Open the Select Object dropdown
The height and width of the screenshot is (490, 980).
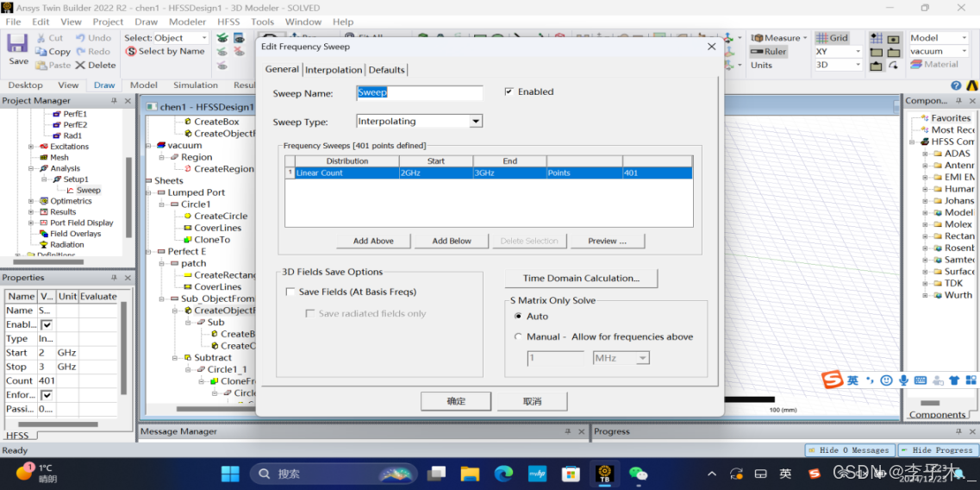pos(204,38)
